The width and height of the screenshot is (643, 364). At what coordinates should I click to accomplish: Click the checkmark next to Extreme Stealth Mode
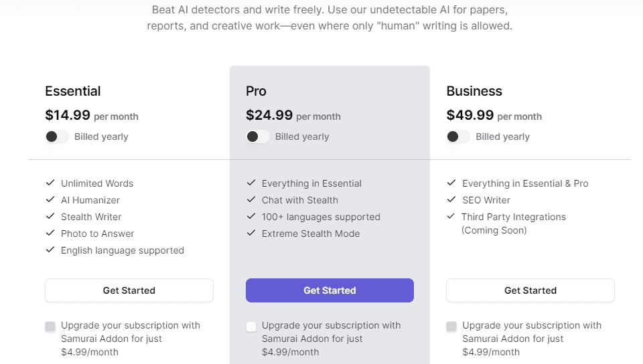[x=251, y=233]
